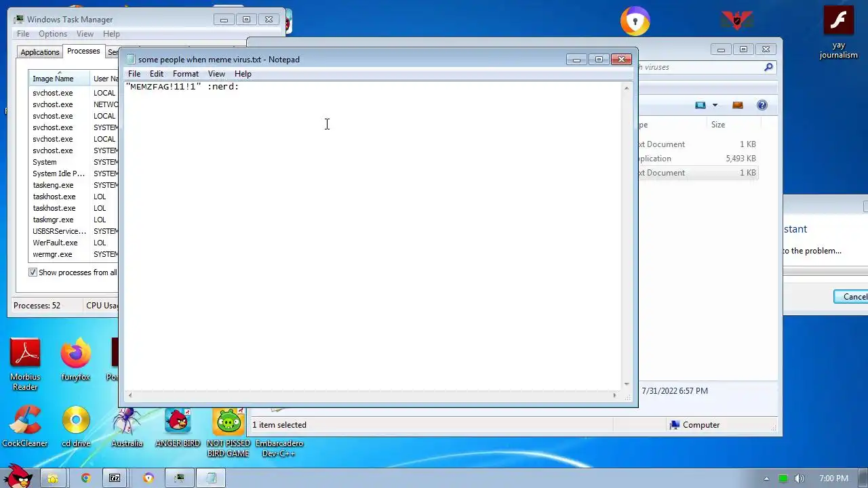Click the volume speaker tray icon
Screen dimensions: 868x488
[800, 479]
